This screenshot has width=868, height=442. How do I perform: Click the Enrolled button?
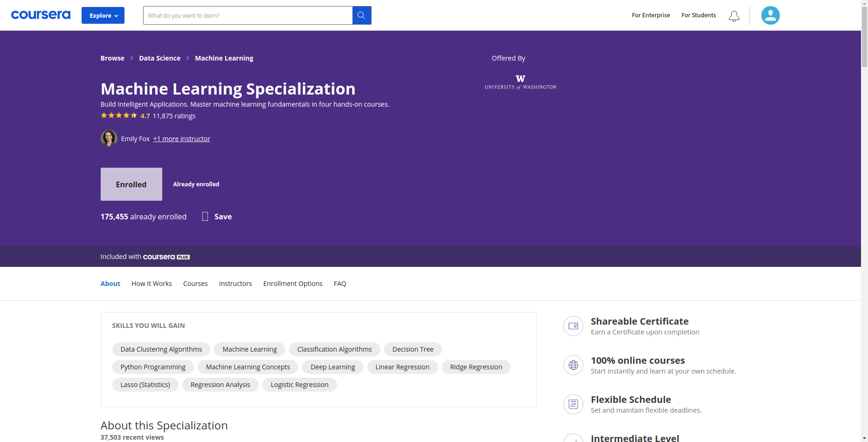point(131,184)
